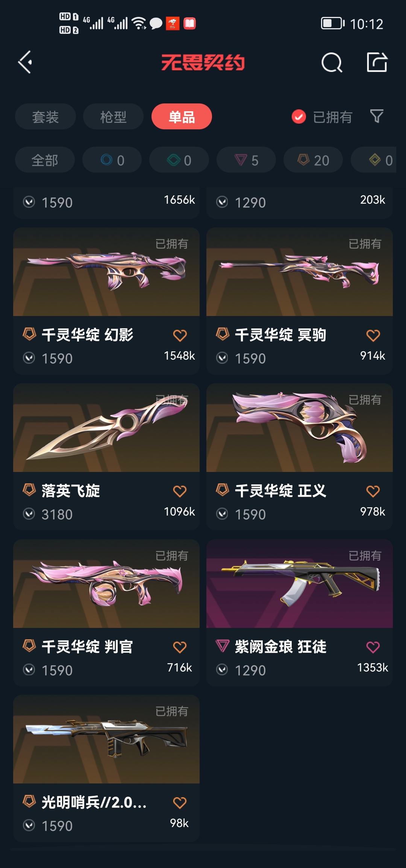Tap heart on 紫阙金琅 狂徒

tap(373, 647)
